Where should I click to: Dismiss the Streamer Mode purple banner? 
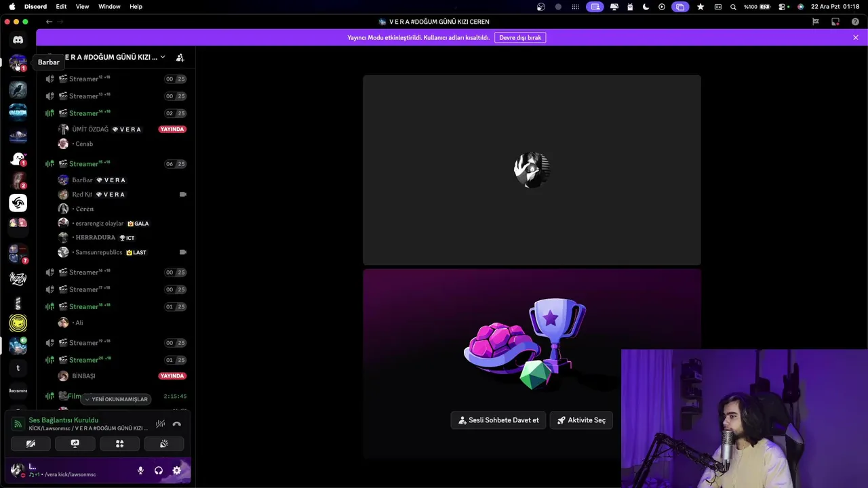[856, 38]
